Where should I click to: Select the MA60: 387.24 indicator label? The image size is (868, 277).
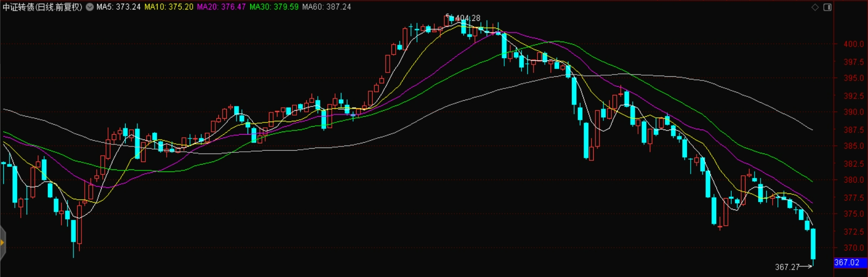point(326,7)
